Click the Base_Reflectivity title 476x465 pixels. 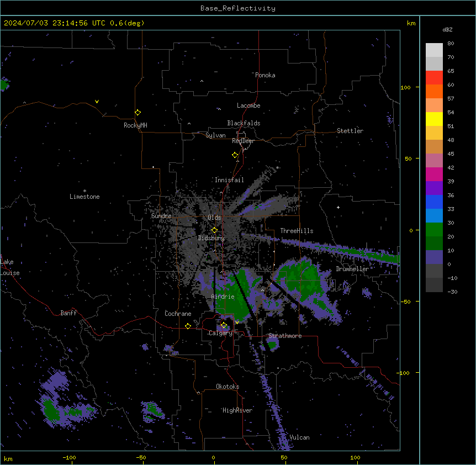point(238,8)
